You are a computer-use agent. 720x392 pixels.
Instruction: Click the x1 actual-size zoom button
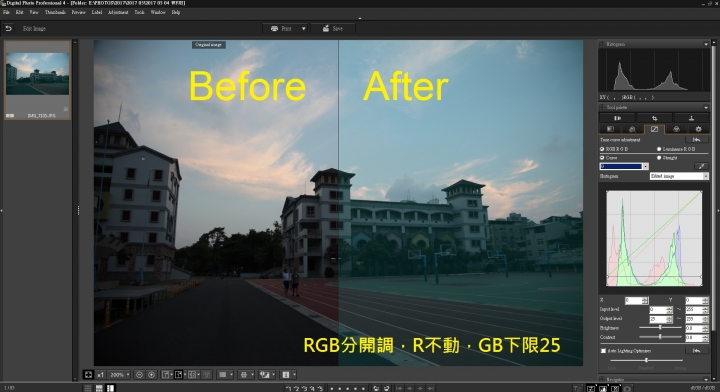(x=101, y=375)
